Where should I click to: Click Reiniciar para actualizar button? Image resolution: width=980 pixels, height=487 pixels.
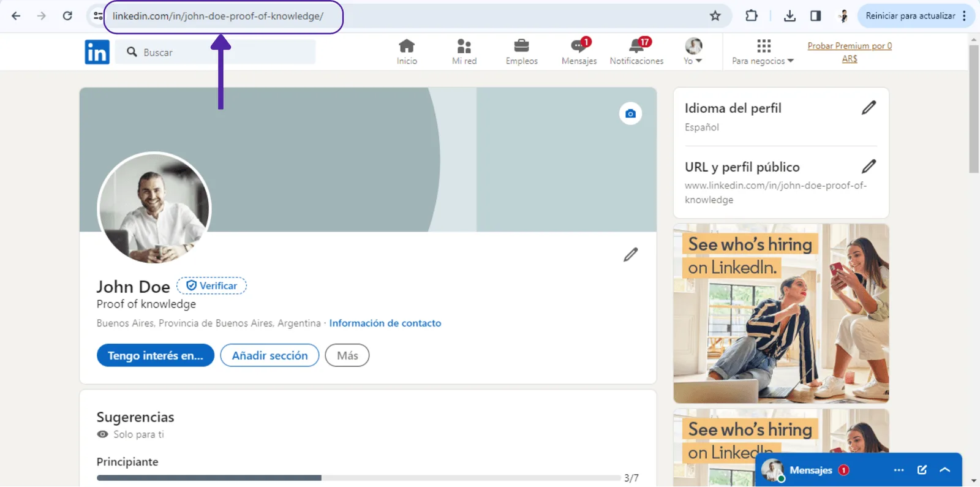(910, 16)
